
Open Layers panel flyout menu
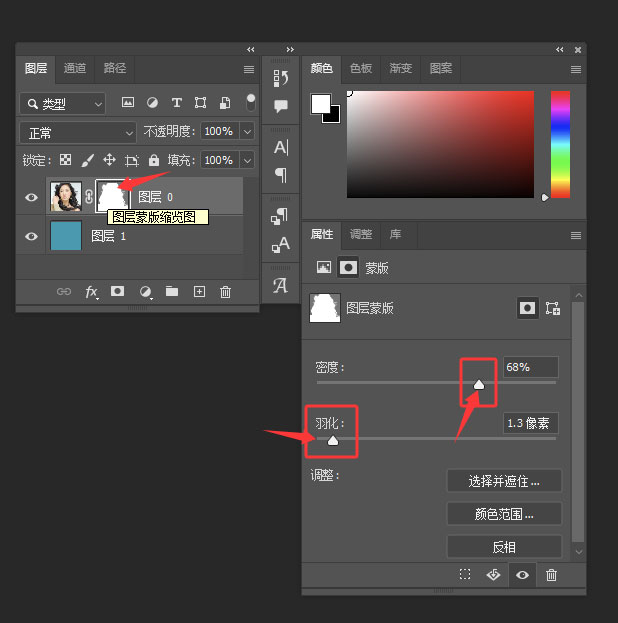point(249,70)
